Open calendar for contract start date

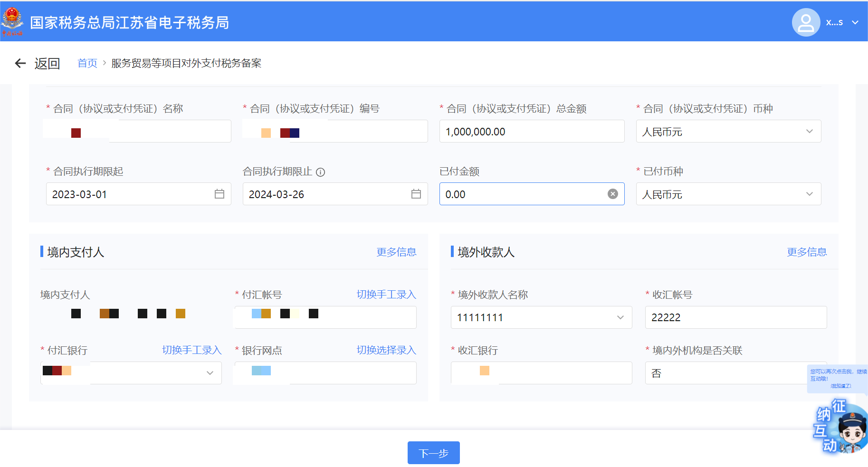point(219,194)
